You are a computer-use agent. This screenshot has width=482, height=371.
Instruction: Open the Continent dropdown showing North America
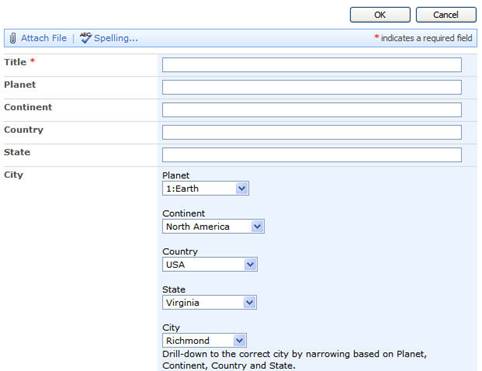pyautogui.click(x=213, y=227)
